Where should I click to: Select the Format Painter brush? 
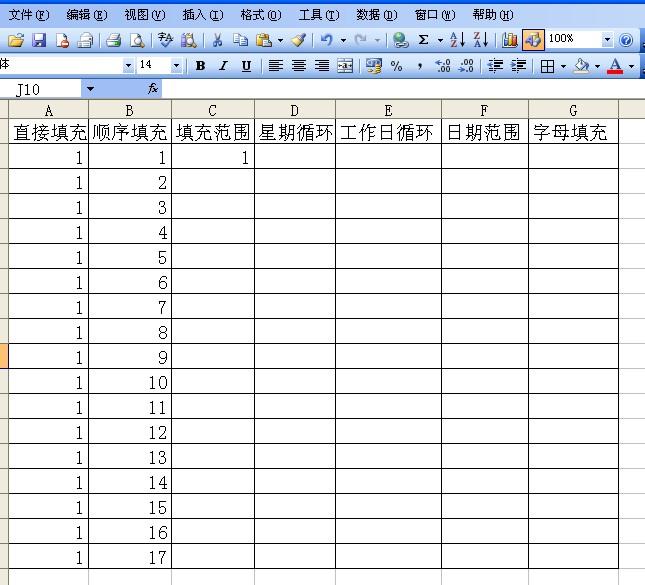[299, 40]
